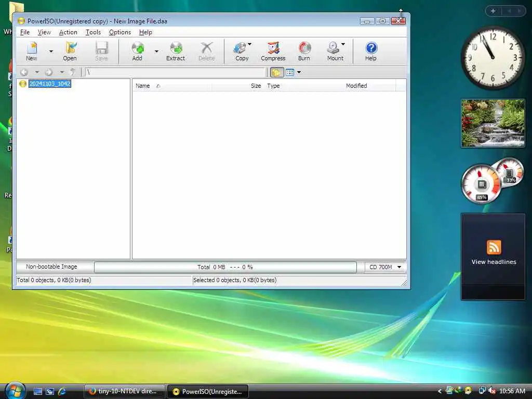This screenshot has width=532, height=399.
Task: Click View headlines in feed gadget
Action: coord(494,262)
